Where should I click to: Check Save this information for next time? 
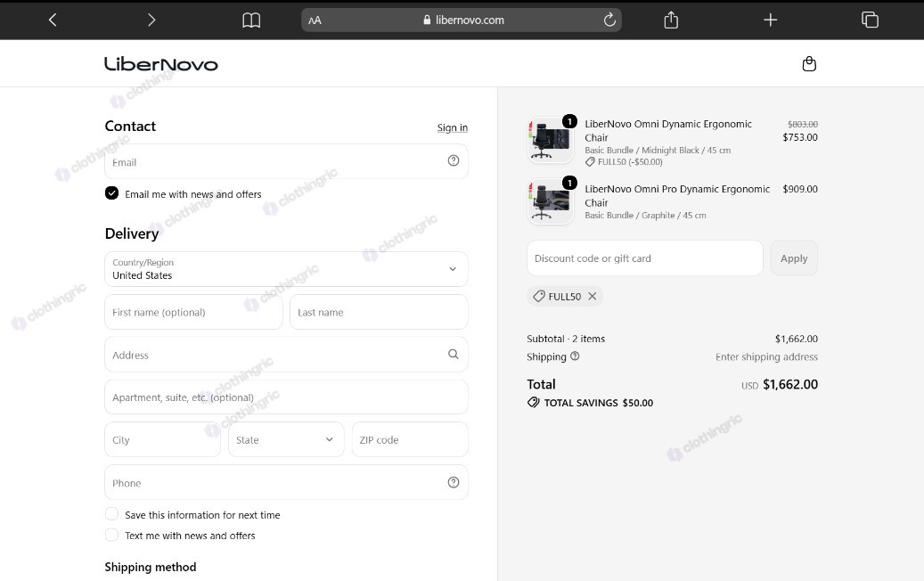tap(111, 514)
